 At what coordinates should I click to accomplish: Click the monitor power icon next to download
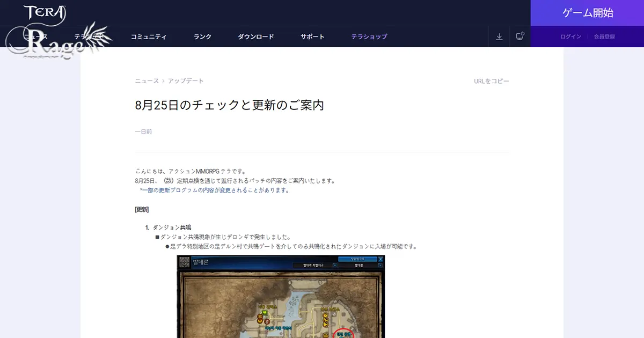point(519,36)
